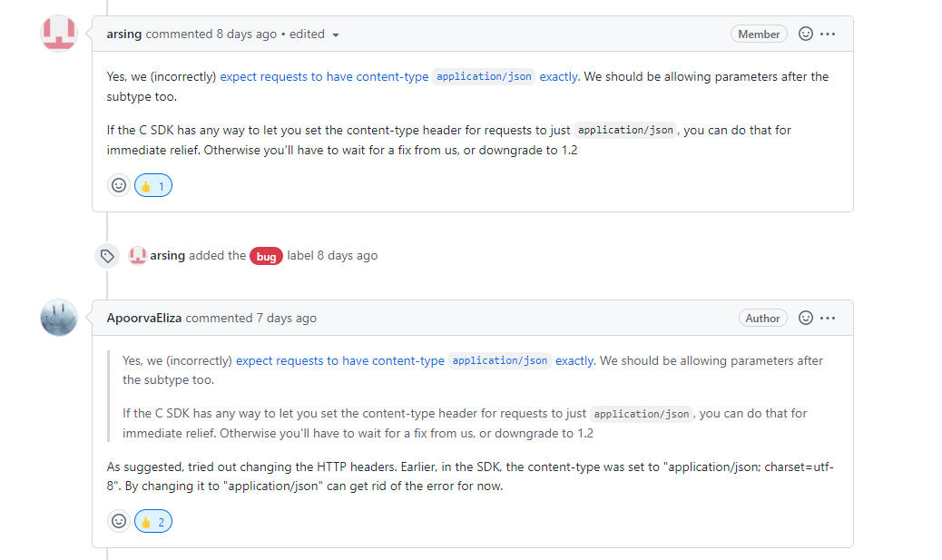Click inline code 'application/json' after 'requests to just' in quote
Viewport: 942px width, 560px height.
coord(642,413)
